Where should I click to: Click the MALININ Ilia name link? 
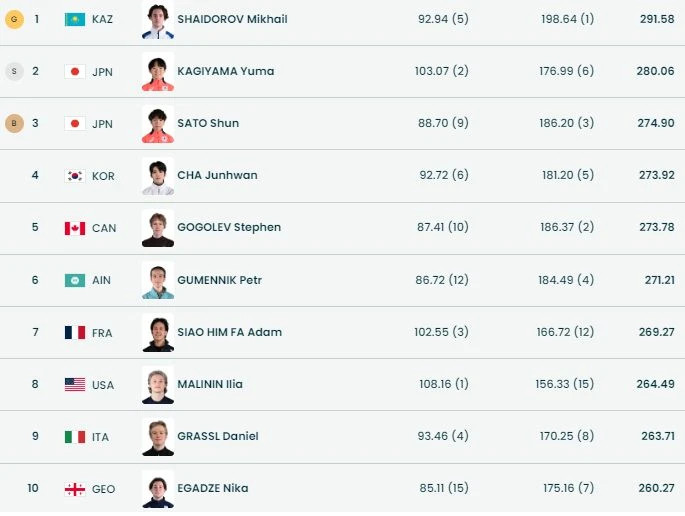pyautogui.click(x=209, y=384)
